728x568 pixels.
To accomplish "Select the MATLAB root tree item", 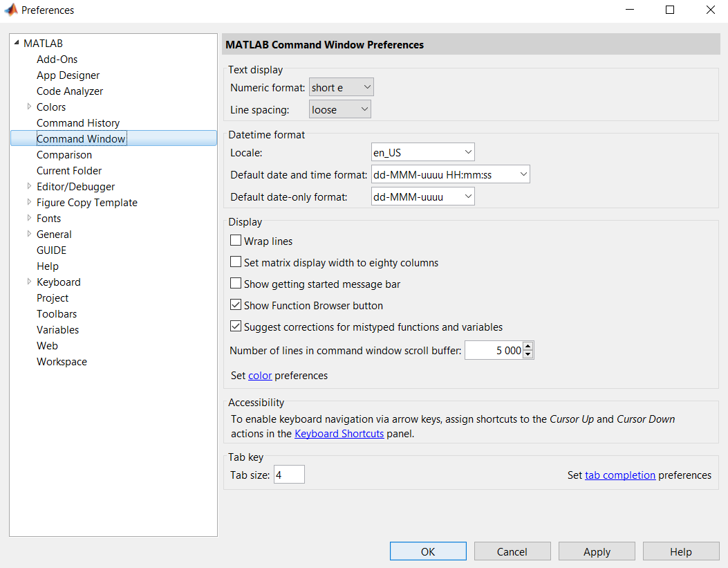I will pos(43,43).
